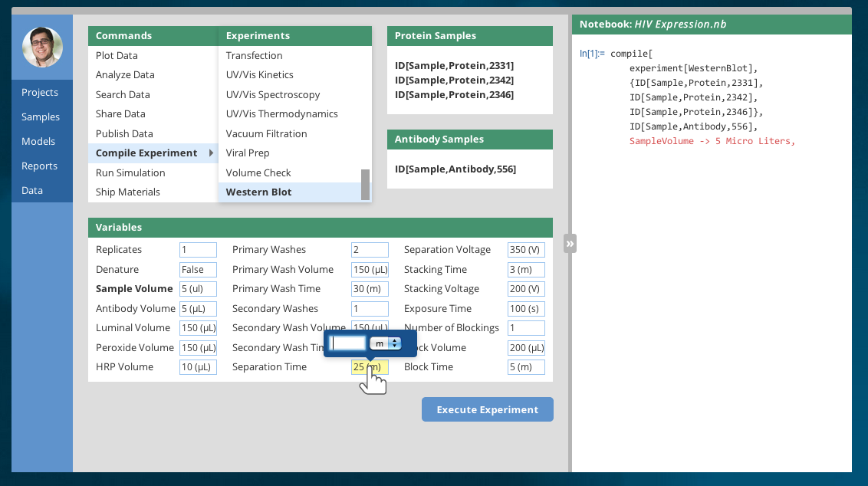Select Plot Data from Commands list

point(117,55)
